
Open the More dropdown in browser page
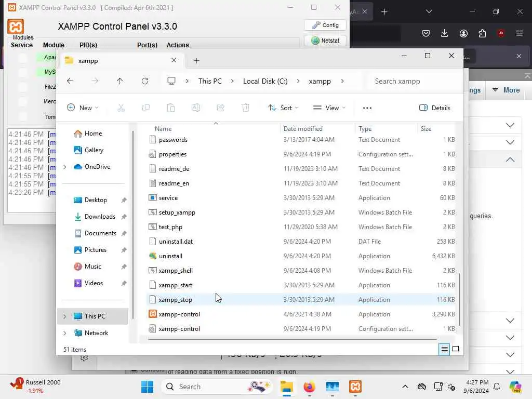(x=507, y=90)
